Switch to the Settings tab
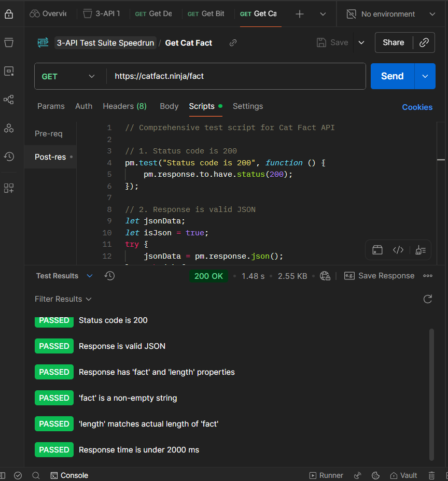Image resolution: width=448 pixels, height=481 pixels. pos(248,106)
